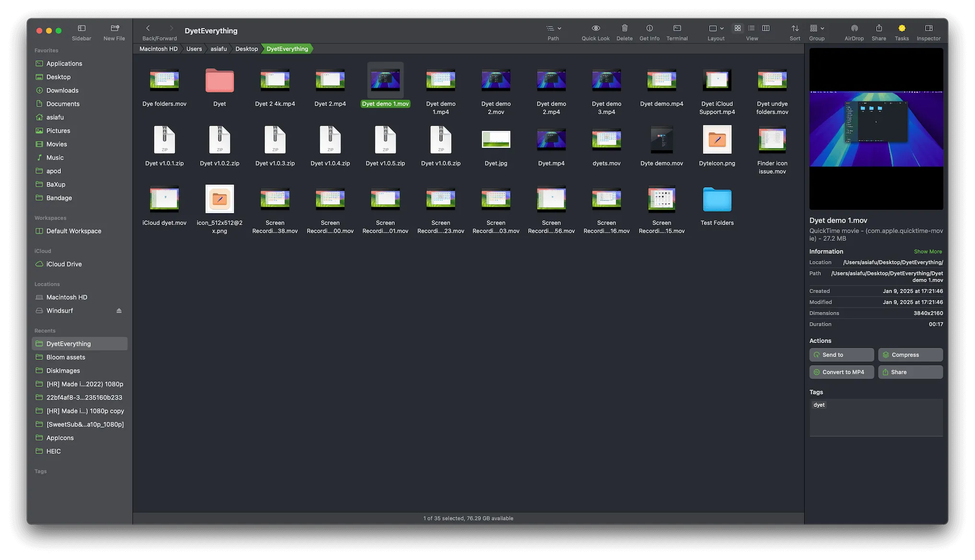Show More file information

coord(927,251)
